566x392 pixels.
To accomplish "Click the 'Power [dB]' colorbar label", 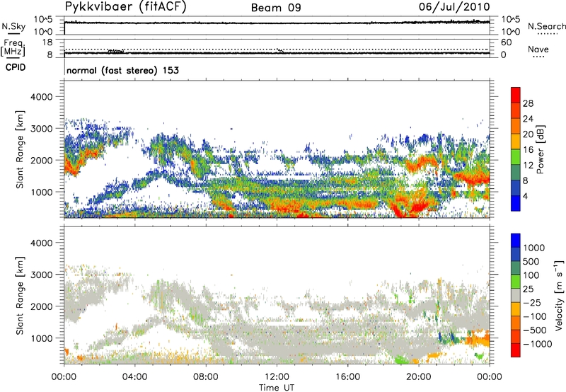I will (540, 149).
